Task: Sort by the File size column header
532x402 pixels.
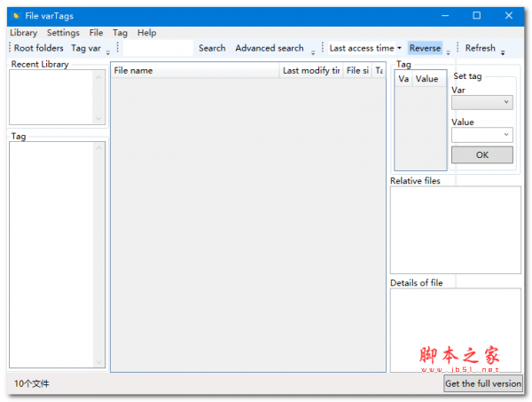Action: (x=357, y=71)
